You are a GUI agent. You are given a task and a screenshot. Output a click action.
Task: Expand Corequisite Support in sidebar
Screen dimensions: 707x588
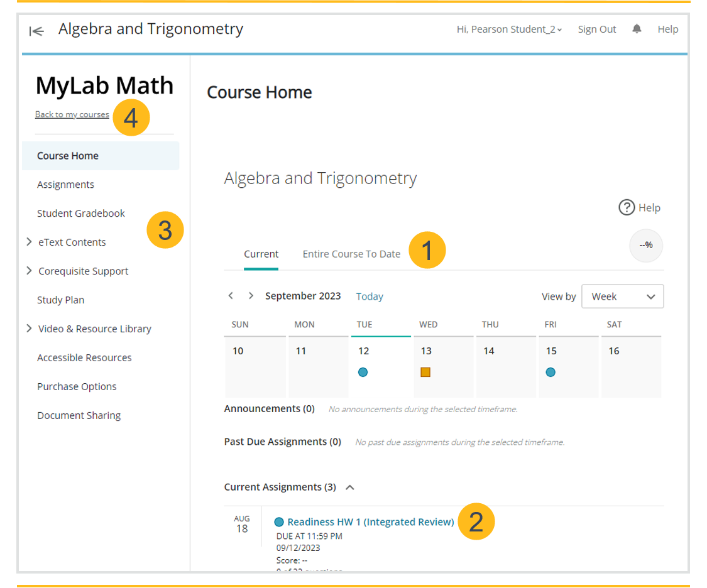(x=30, y=271)
